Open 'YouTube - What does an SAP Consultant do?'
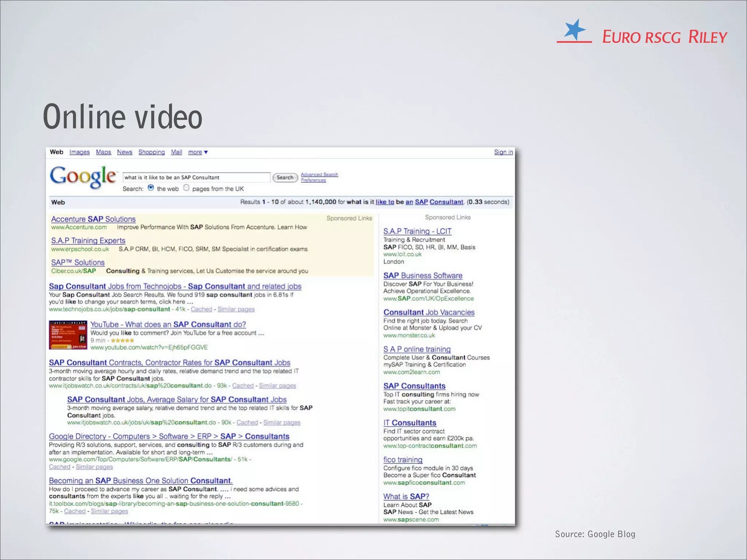The width and height of the screenshot is (747, 560). click(x=168, y=324)
